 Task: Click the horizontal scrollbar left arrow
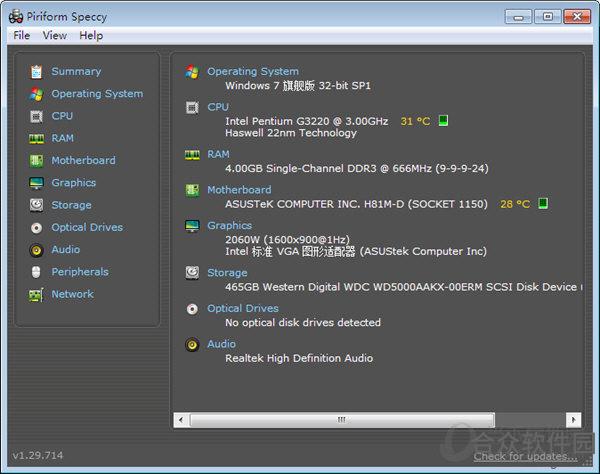[181, 420]
